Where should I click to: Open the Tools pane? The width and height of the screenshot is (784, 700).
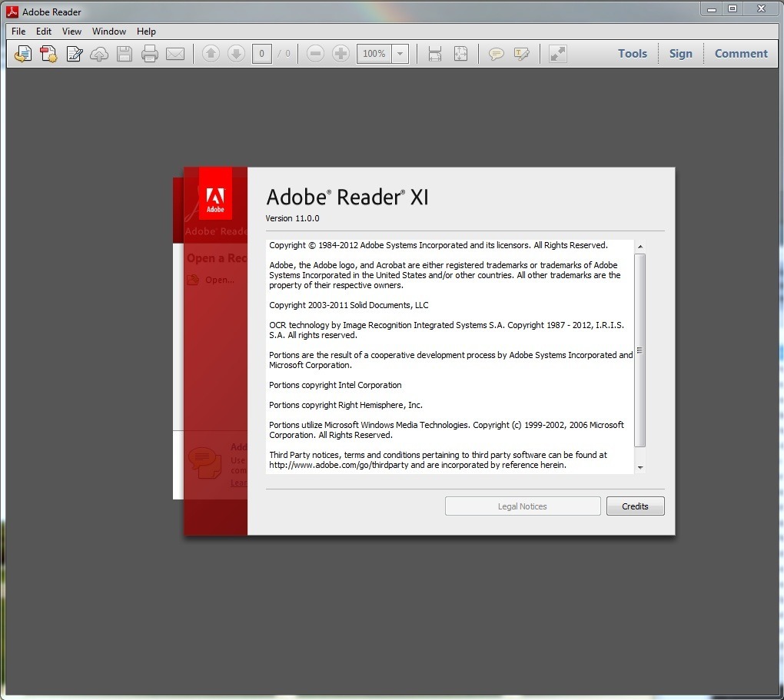pos(632,54)
